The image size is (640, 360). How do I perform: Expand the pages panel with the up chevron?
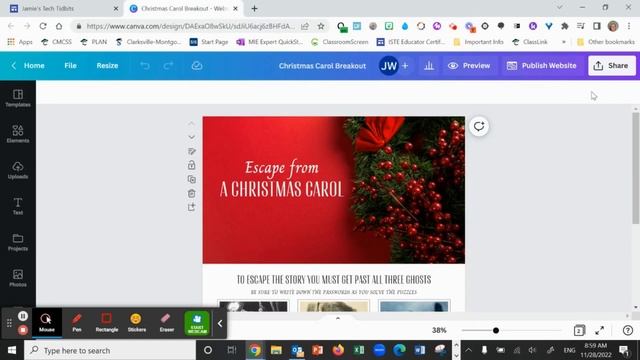[x=338, y=318]
